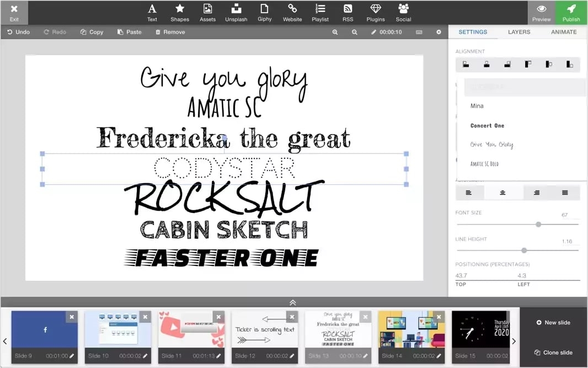Click the Publish button

click(571, 12)
